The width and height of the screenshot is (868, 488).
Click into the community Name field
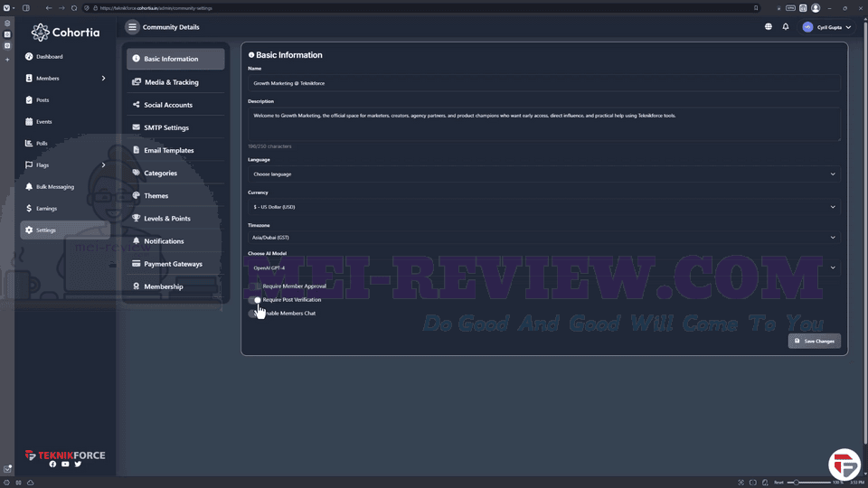(544, 83)
